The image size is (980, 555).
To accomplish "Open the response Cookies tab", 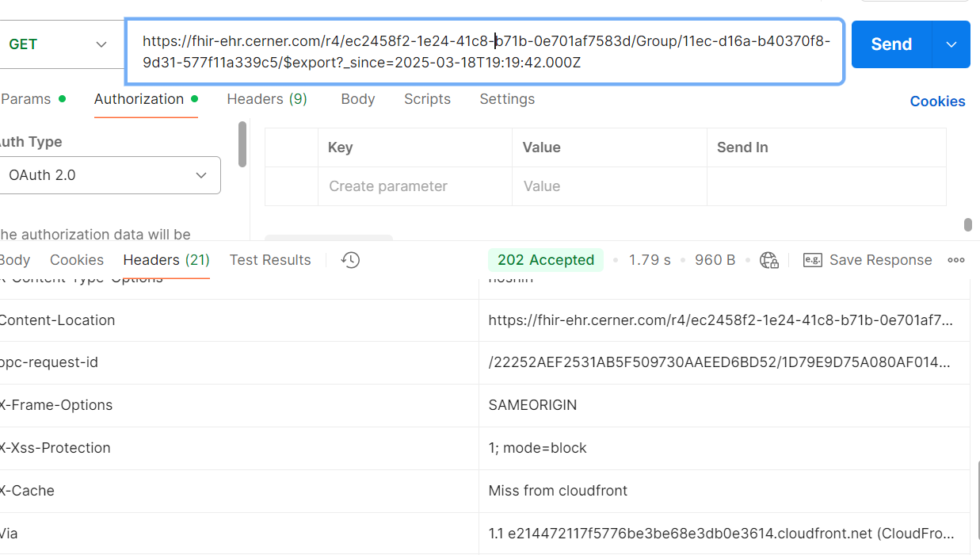I will coord(77,260).
